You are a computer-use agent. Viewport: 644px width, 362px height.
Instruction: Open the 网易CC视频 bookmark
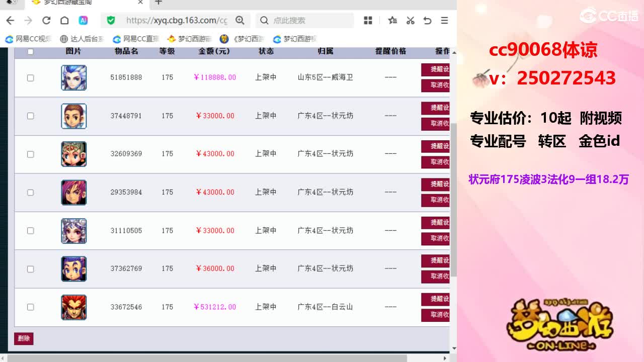click(28, 39)
